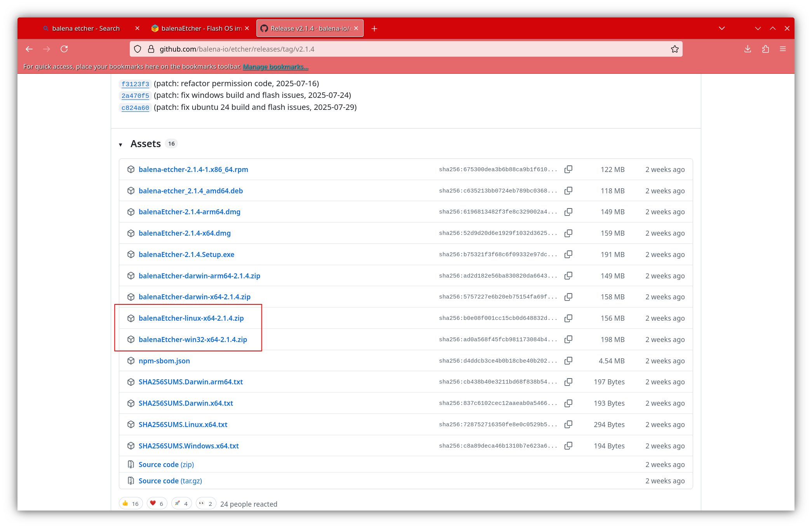Close the balena etcher Search tab

pos(137,28)
